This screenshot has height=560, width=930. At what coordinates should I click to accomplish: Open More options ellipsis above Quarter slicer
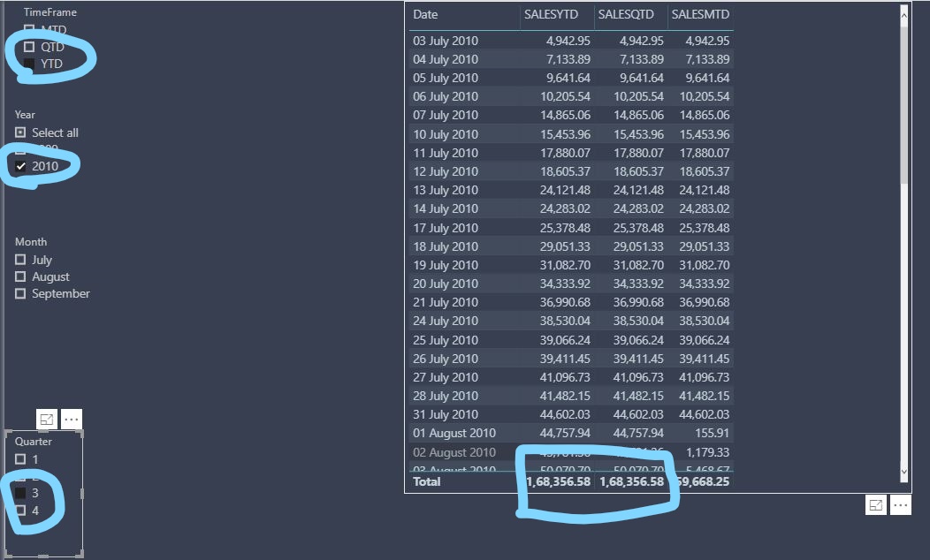coord(72,420)
